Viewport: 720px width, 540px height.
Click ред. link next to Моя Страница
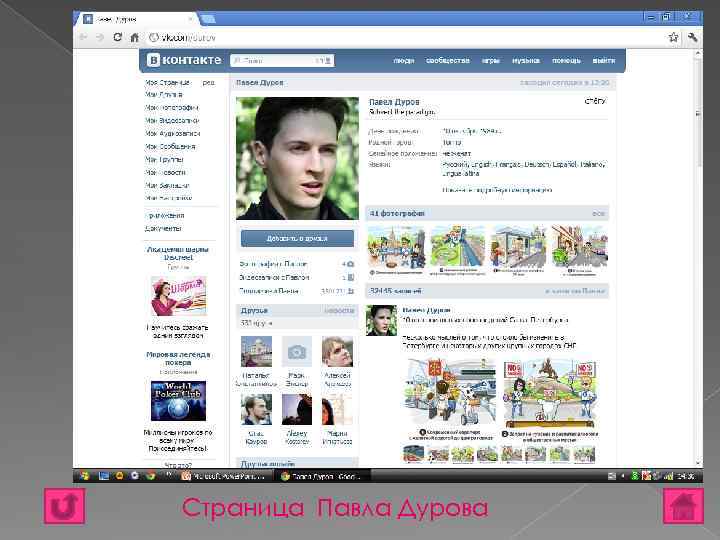pyautogui.click(x=208, y=83)
